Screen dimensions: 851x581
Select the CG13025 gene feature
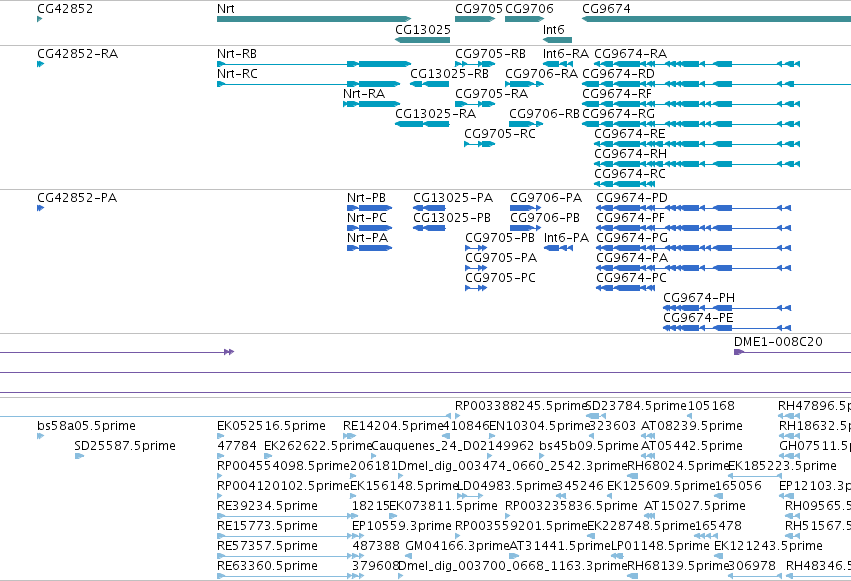click(422, 40)
